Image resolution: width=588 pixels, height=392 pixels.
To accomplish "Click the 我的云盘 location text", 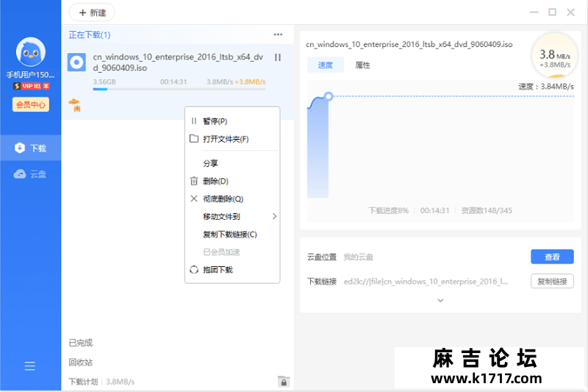I will coord(359,257).
